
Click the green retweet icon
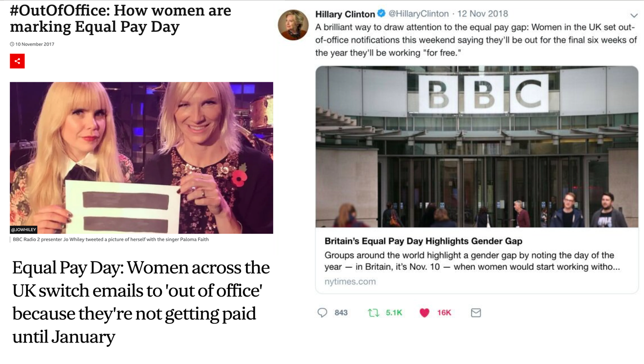pyautogui.click(x=374, y=312)
